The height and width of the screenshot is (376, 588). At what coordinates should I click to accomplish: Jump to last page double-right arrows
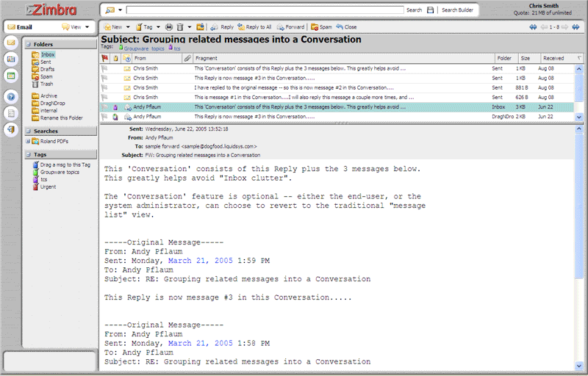576,27
